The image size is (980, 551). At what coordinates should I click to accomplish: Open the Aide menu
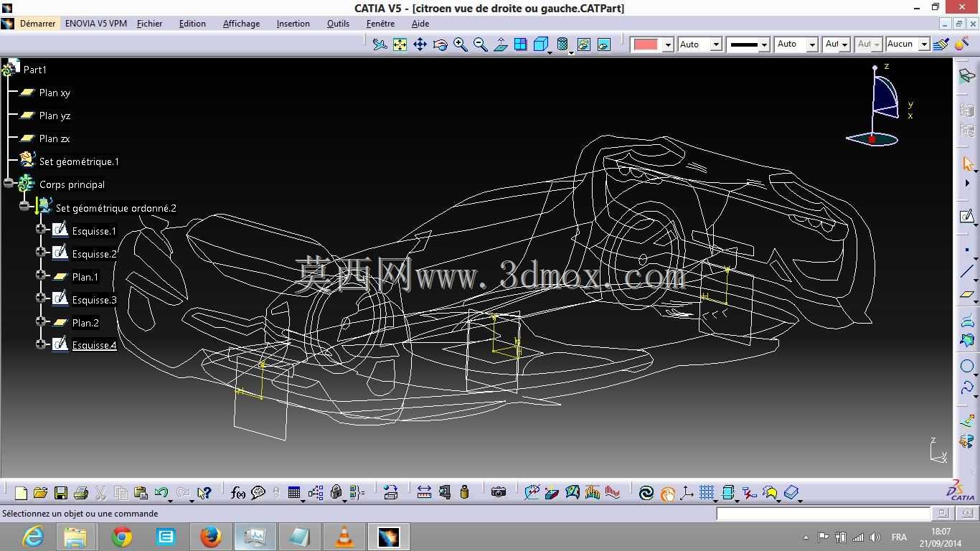[420, 24]
